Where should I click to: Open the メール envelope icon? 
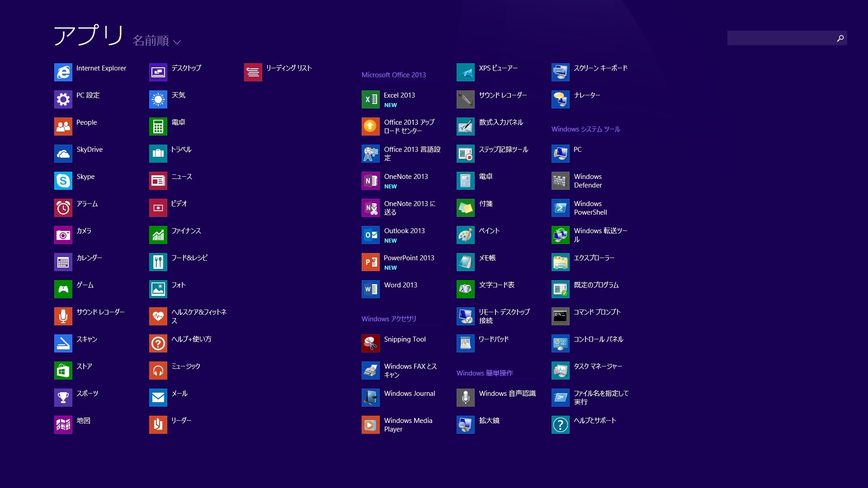click(158, 398)
